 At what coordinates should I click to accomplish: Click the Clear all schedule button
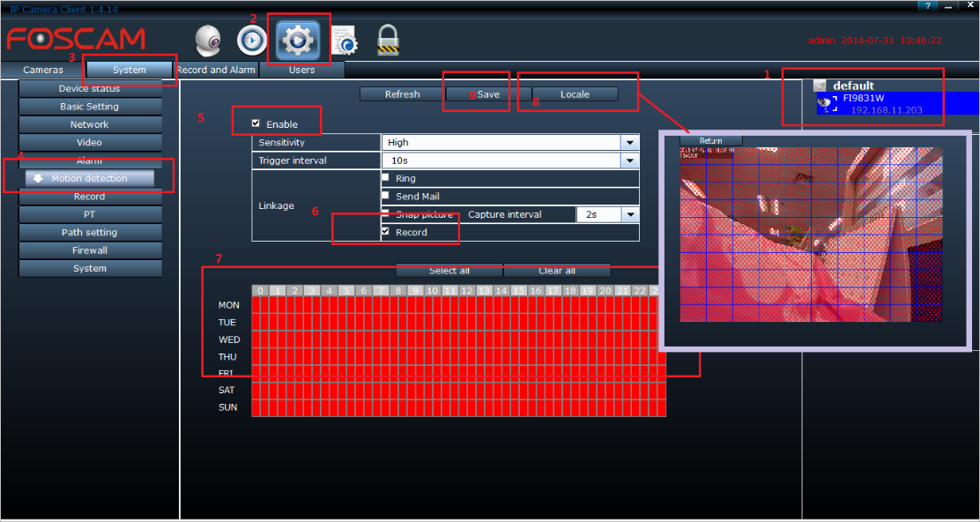[556, 271]
